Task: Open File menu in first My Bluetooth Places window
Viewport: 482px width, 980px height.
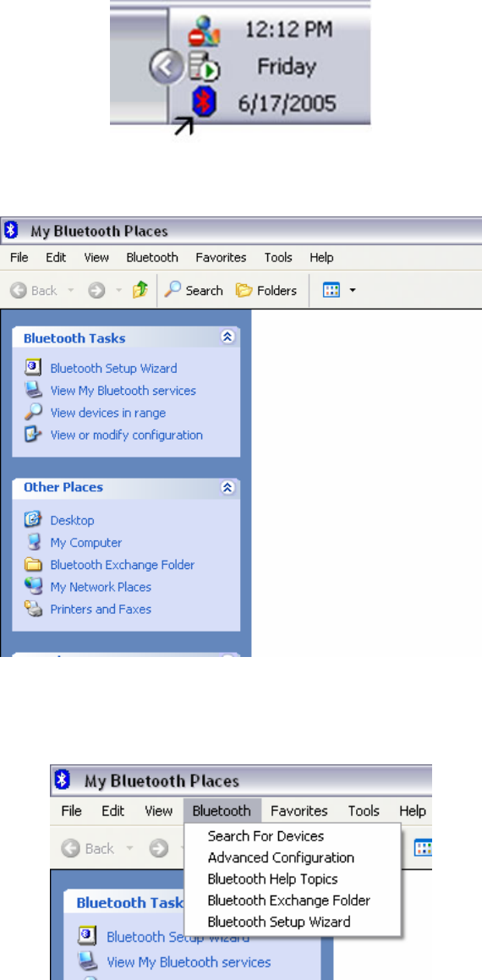Action: (x=19, y=258)
